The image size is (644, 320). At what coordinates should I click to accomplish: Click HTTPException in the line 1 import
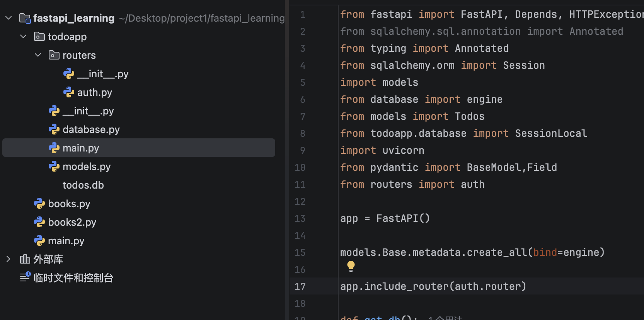607,14
